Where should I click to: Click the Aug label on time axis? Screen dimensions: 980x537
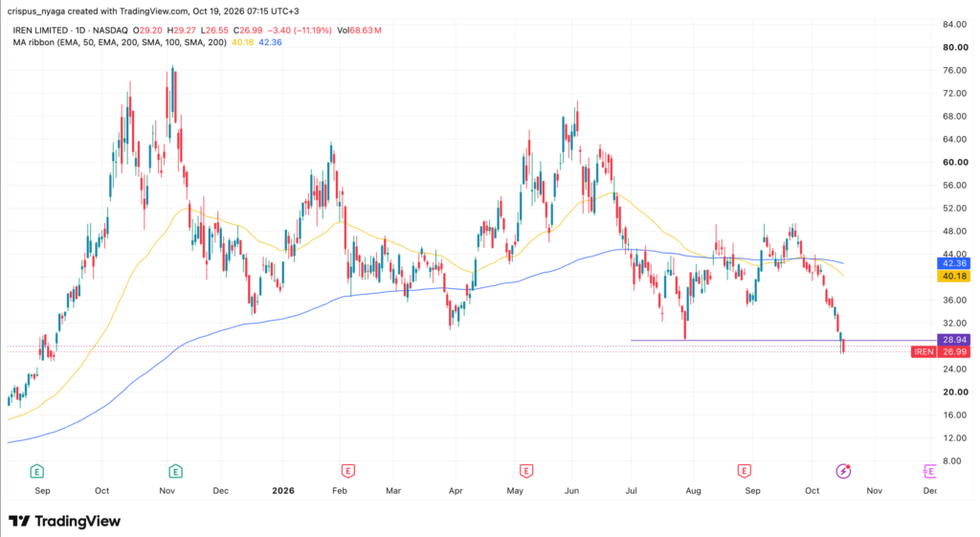click(693, 491)
